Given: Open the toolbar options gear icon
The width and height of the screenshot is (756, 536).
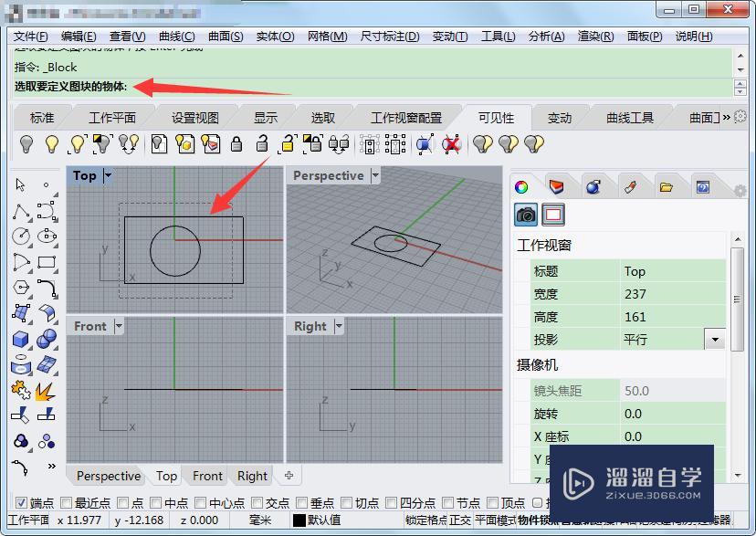Looking at the screenshot, I should point(740,117).
